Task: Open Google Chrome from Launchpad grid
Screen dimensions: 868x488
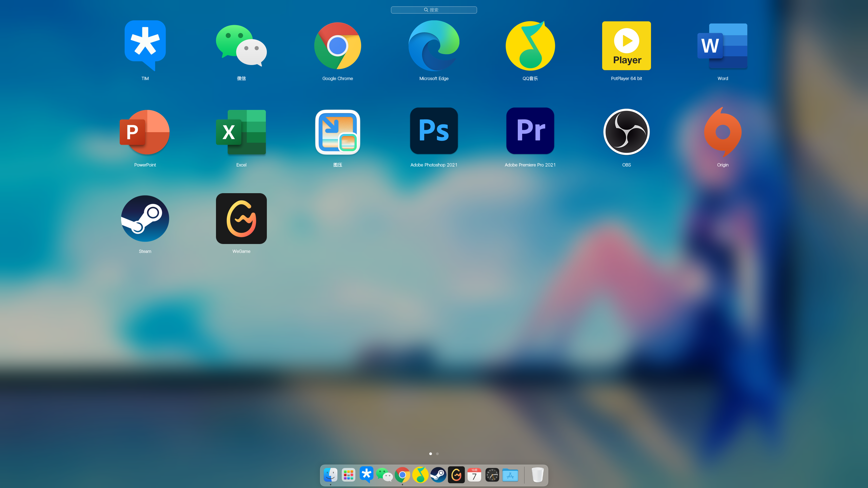Action: tap(338, 46)
